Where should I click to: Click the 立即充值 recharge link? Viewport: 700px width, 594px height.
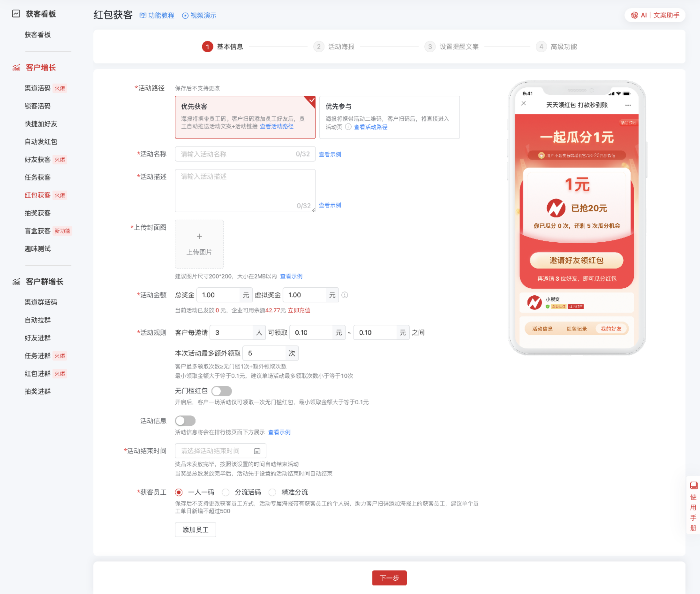(x=299, y=310)
